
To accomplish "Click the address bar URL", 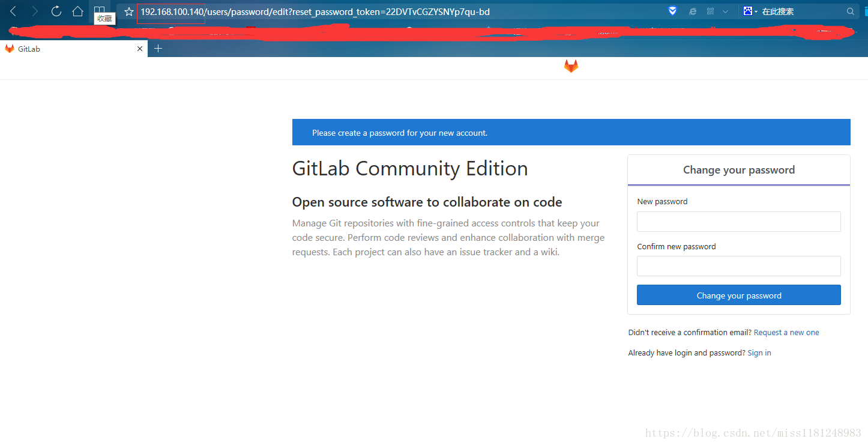I will 315,11.
